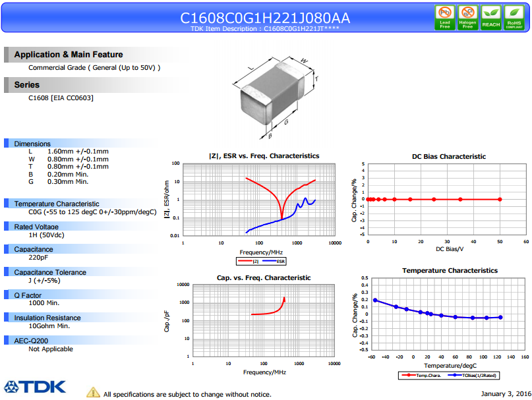The height and width of the screenshot is (400, 532).
Task: Click the G 0.30mm Min. dimension row
Action: coord(59,182)
